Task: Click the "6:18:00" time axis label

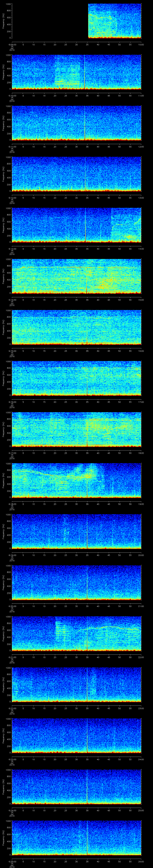Action: [12, 504]
